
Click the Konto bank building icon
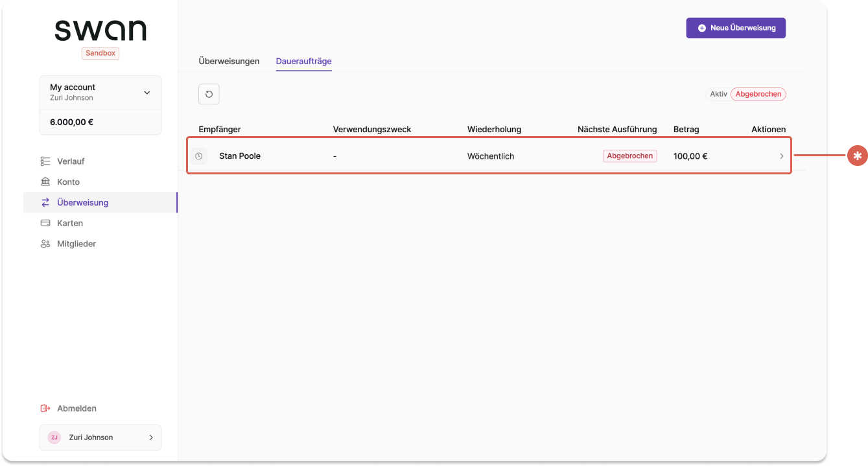(45, 182)
